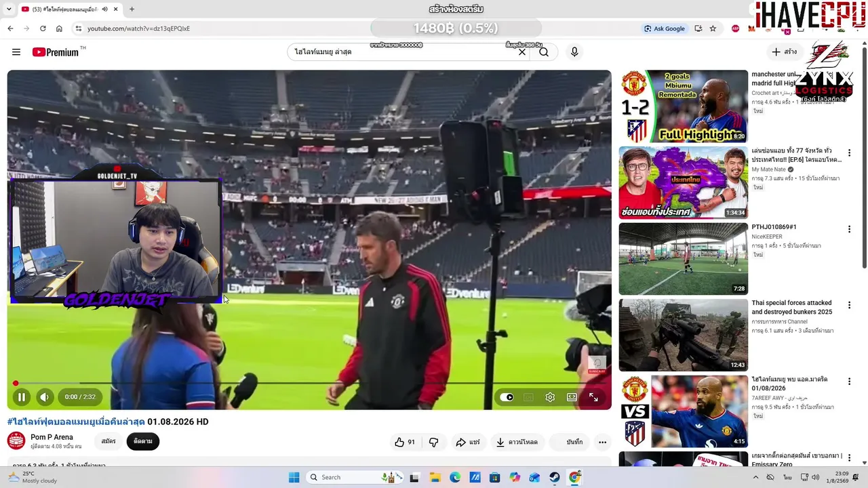Pause the video
868x488 pixels.
[21, 397]
